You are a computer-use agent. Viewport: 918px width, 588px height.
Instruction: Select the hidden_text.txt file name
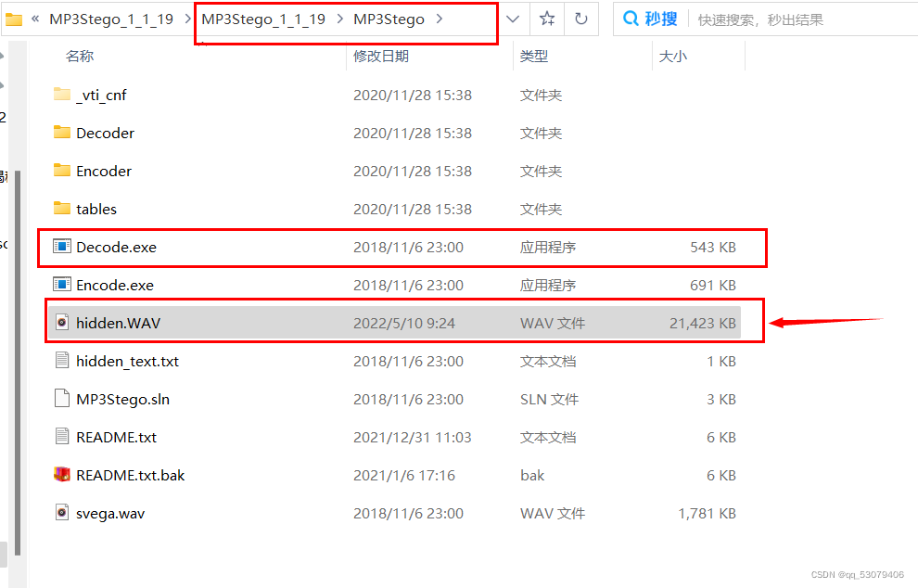tap(128, 362)
